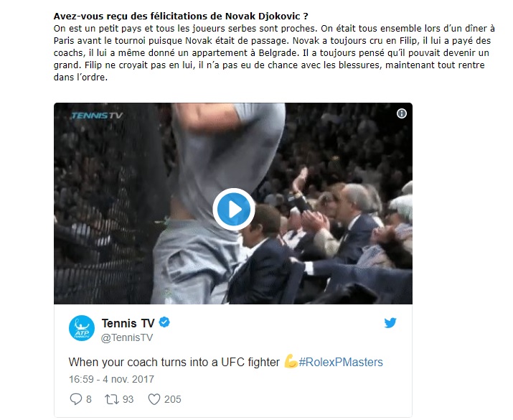
Task: Open the tweet timestamp 16:59 - 4 nov. 2017
Action: [x=111, y=379]
